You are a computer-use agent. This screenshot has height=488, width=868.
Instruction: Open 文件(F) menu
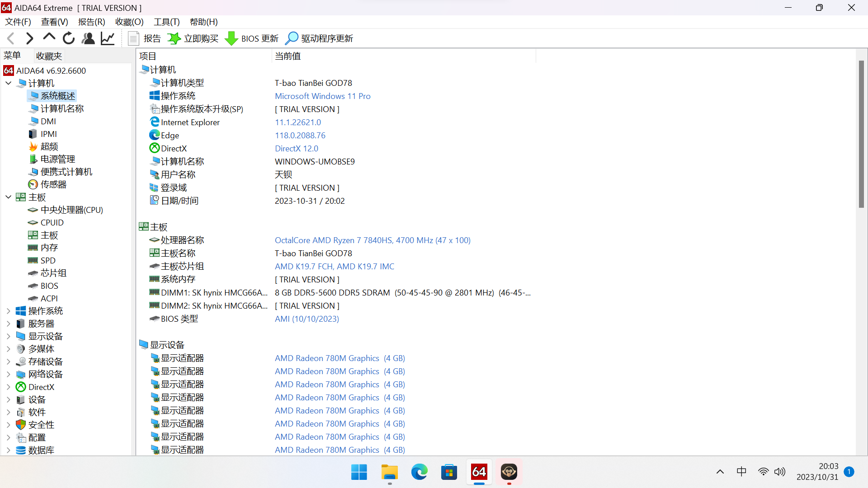18,22
